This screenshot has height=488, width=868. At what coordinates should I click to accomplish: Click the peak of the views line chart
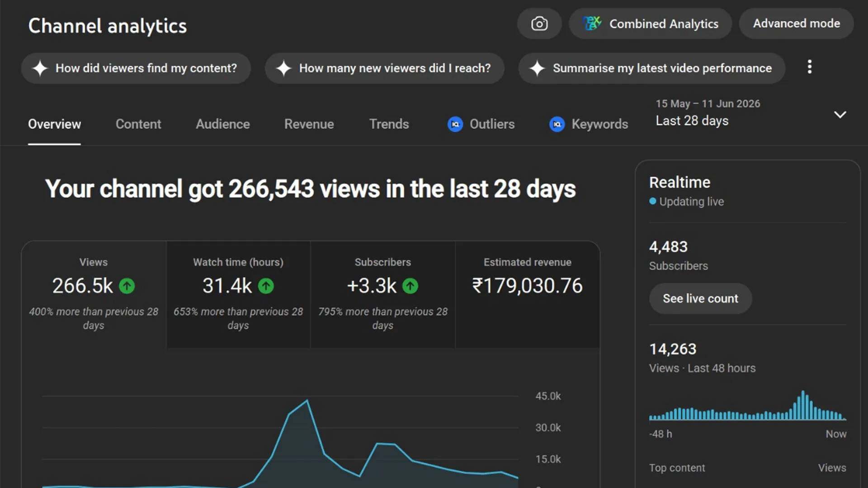(x=307, y=400)
